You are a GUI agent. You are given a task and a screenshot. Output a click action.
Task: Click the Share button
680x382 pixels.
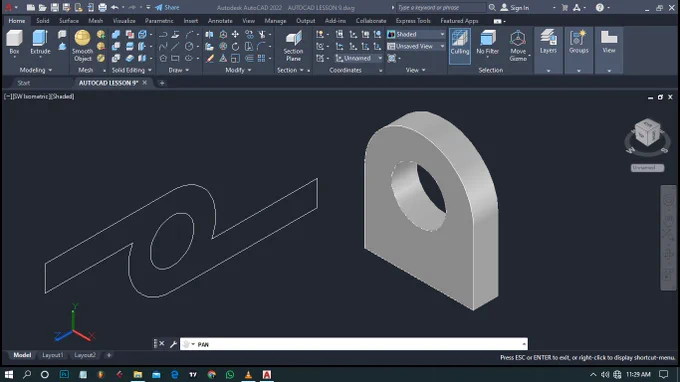(167, 7)
